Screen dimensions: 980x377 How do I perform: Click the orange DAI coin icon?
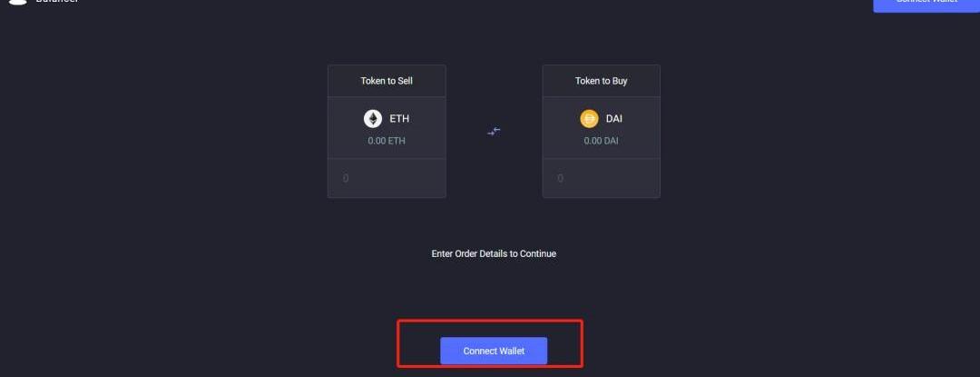(x=589, y=119)
